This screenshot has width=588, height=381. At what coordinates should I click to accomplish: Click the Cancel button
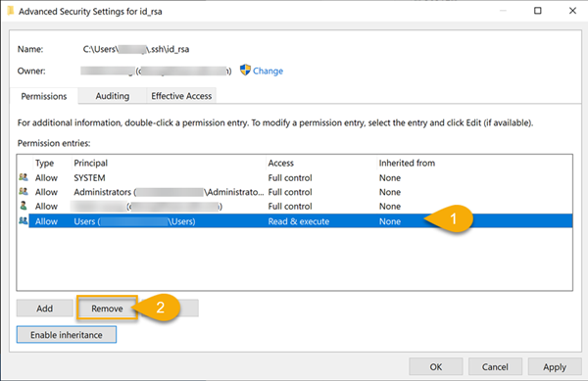pos(495,366)
